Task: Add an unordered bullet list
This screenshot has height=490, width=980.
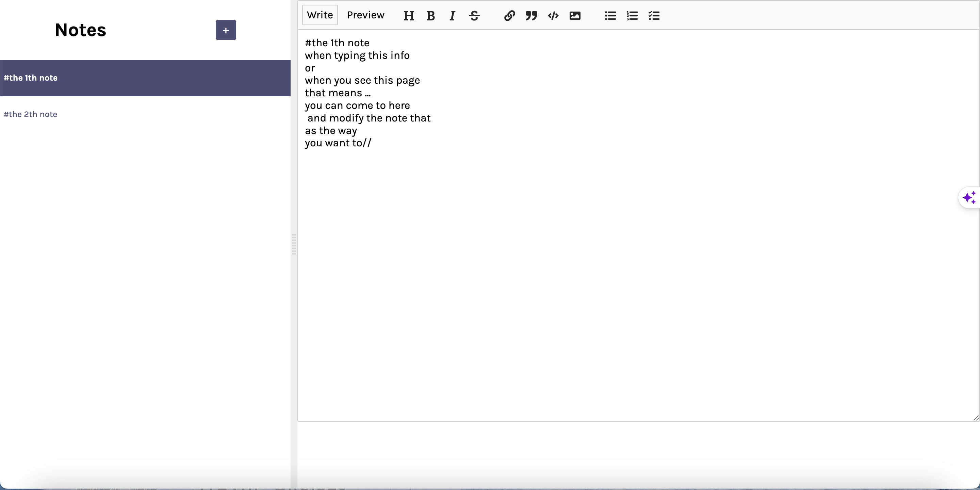Action: [610, 16]
